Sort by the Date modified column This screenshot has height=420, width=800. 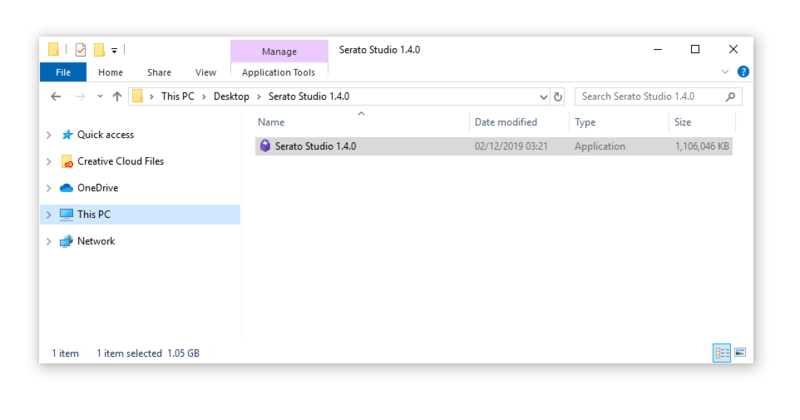pyautogui.click(x=506, y=122)
